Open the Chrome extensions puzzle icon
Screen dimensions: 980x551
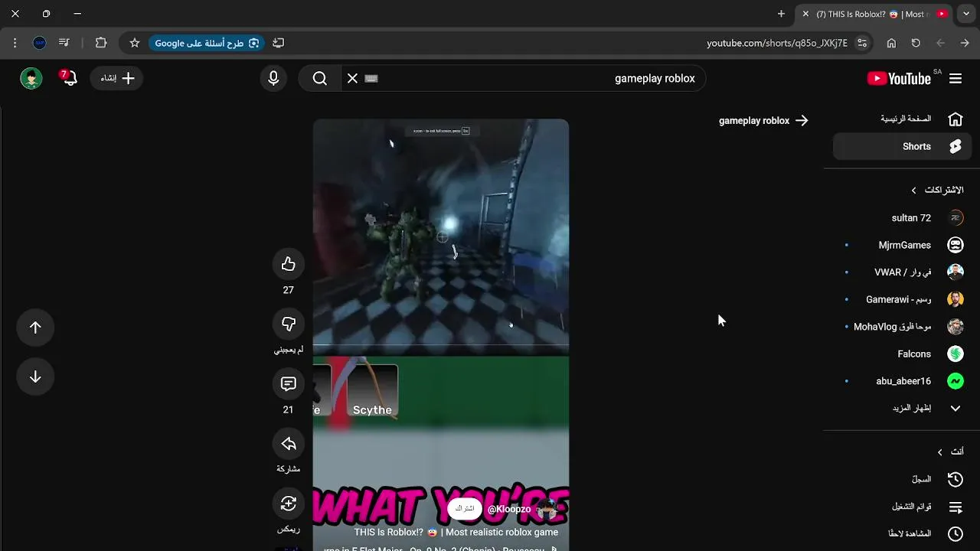point(101,43)
